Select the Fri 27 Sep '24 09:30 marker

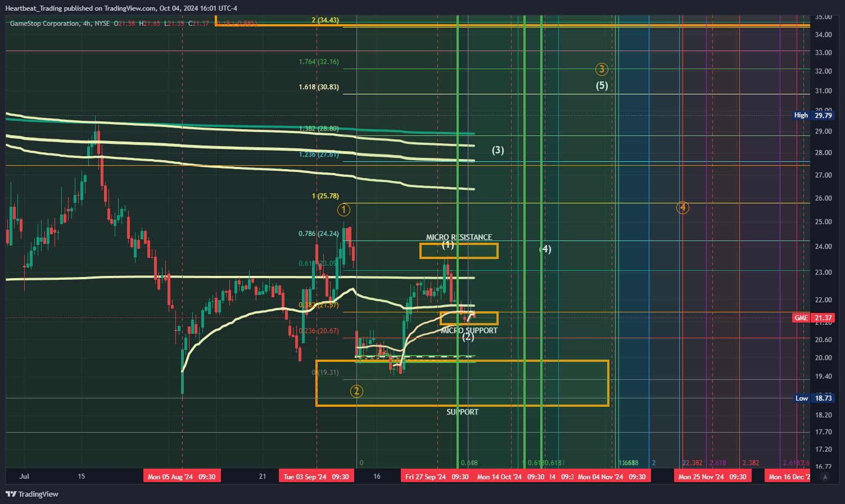tap(437, 476)
